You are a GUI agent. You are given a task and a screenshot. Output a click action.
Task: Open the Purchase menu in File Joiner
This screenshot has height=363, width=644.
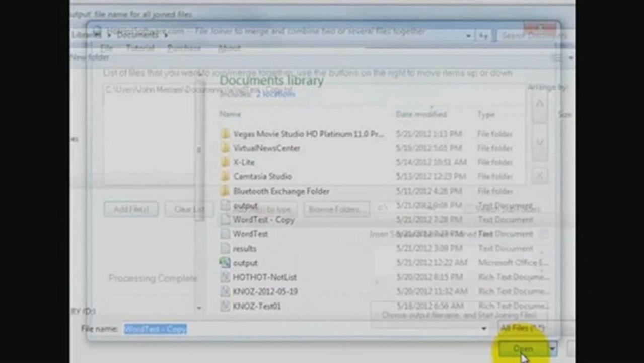pos(184,48)
